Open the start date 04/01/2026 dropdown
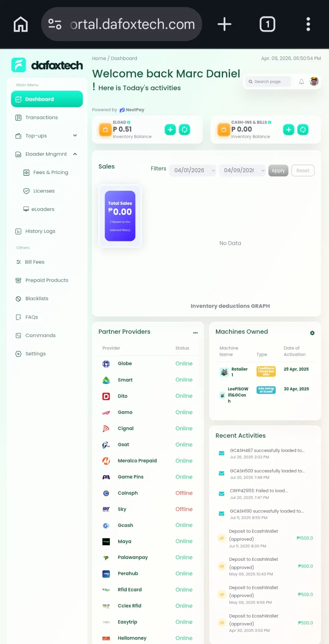The image size is (329, 644). click(193, 170)
